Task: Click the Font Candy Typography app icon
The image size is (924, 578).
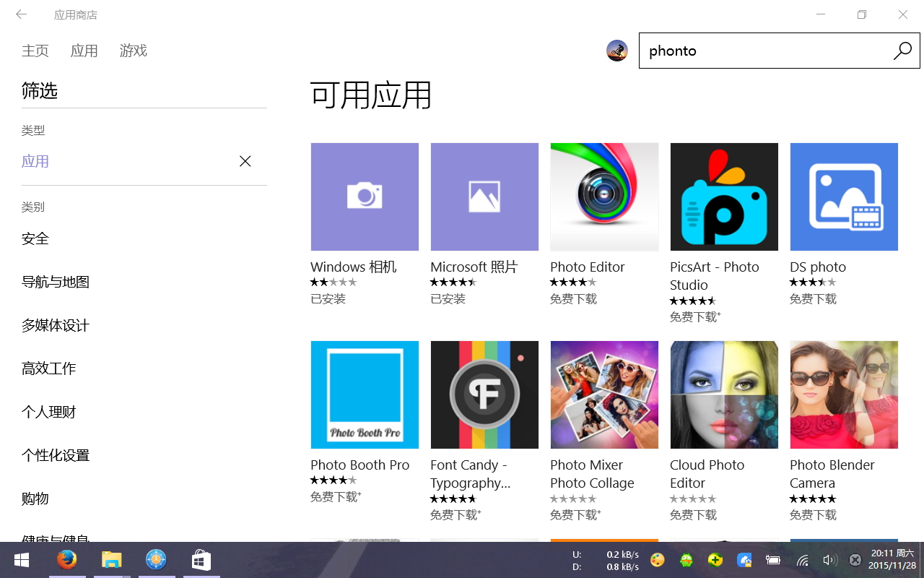Action: click(x=484, y=394)
